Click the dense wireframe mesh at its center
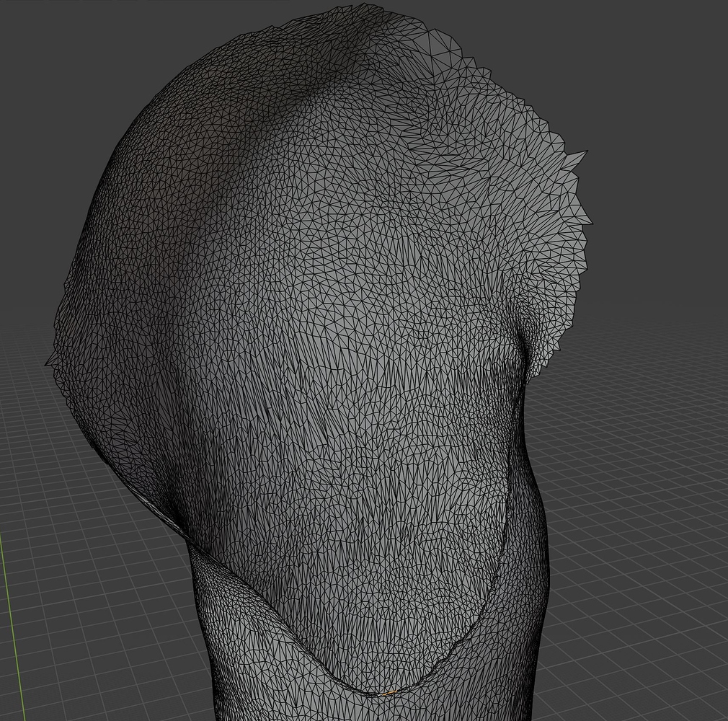Image resolution: width=728 pixels, height=721 pixels. [324, 324]
